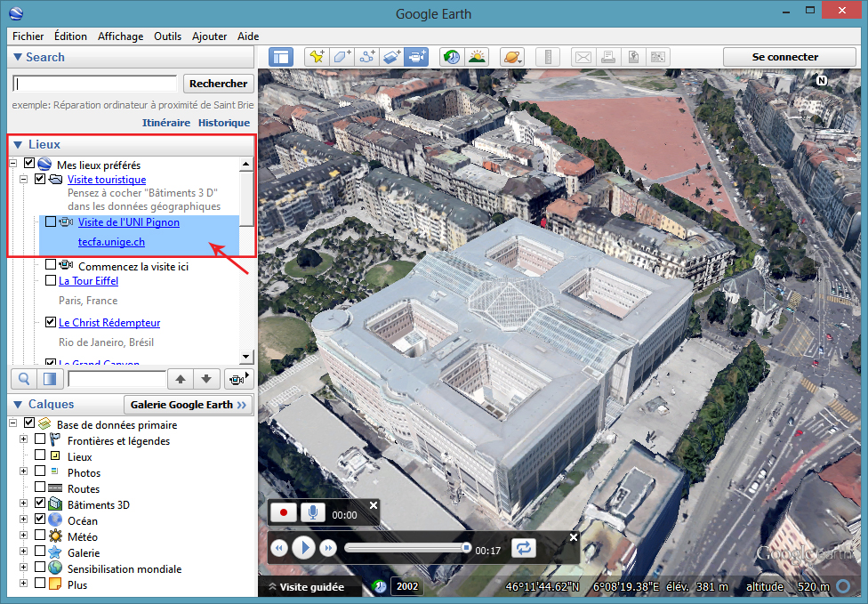The height and width of the screenshot is (604, 868).
Task: Click the historical imagery 2002 clock icon
Action: click(x=379, y=586)
